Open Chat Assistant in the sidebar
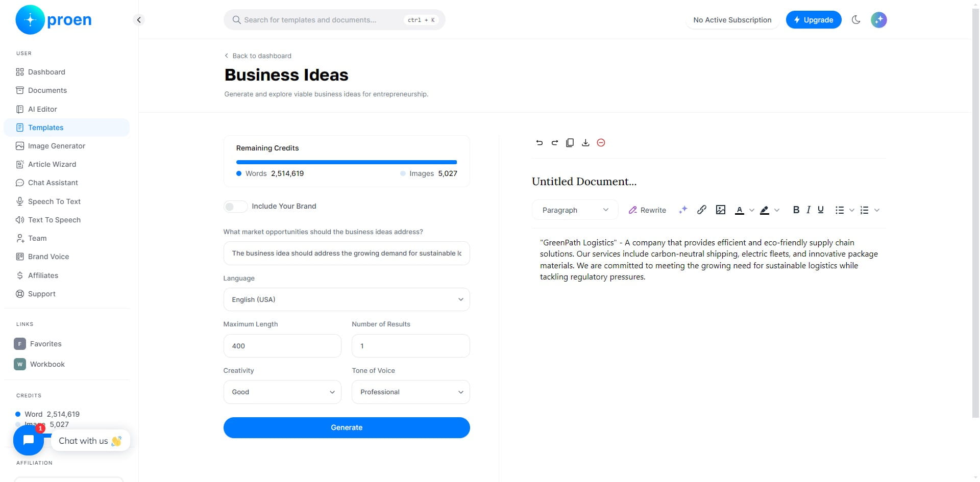Viewport: 980px width, 482px height. click(x=66, y=183)
